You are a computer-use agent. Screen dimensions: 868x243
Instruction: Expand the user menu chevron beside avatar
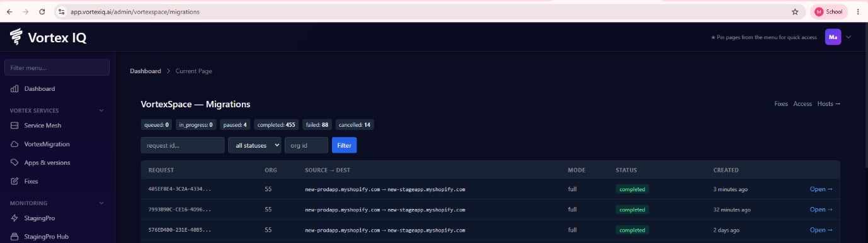(848, 37)
